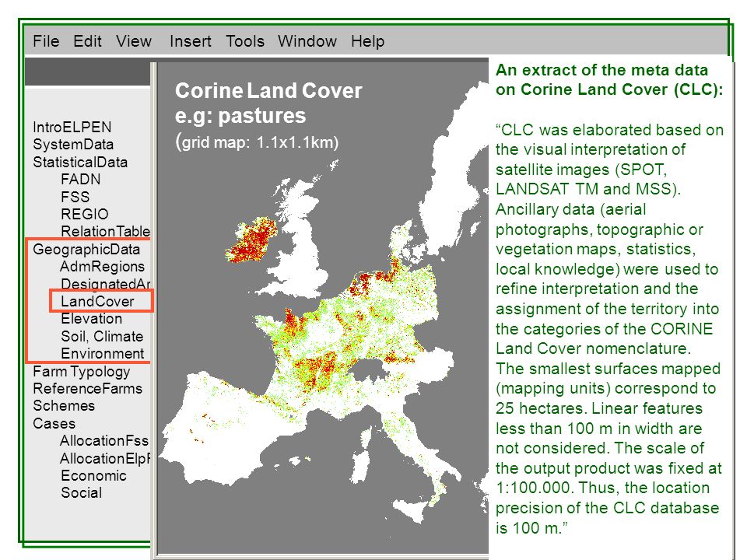This screenshot has width=747, height=560.
Task: Open the FSS item
Action: point(75,197)
